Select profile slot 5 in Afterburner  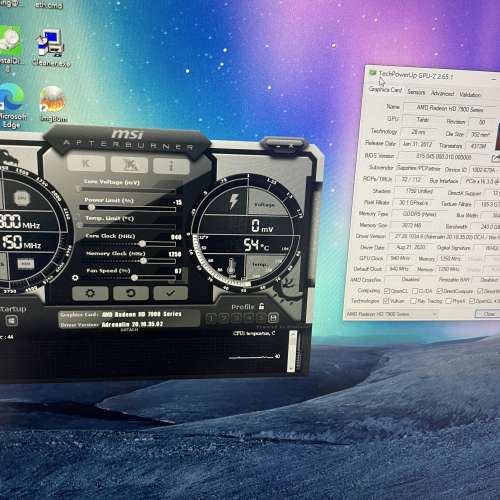[x=261, y=318]
